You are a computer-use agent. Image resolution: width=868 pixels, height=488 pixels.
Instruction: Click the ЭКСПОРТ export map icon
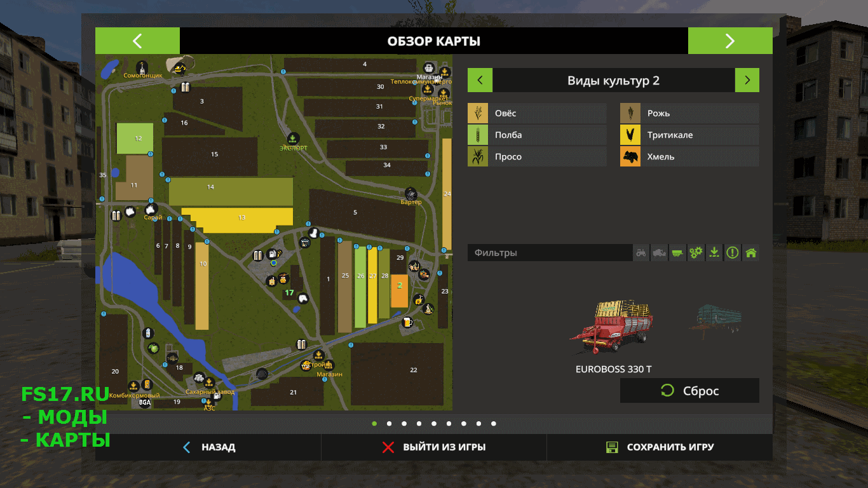coord(292,138)
